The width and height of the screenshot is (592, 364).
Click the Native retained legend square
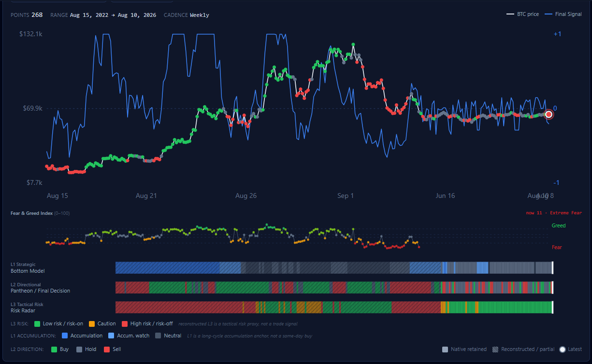tap(445, 350)
